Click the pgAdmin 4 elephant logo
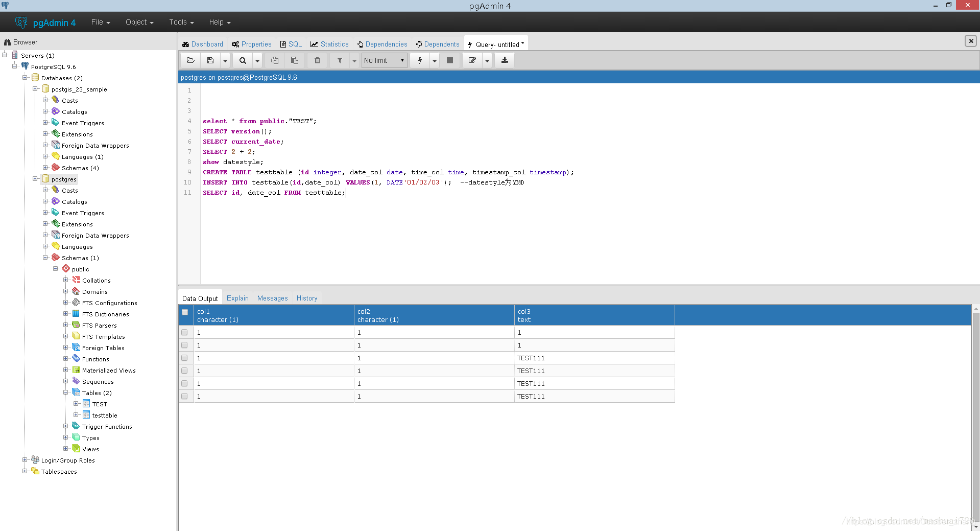 [21, 22]
